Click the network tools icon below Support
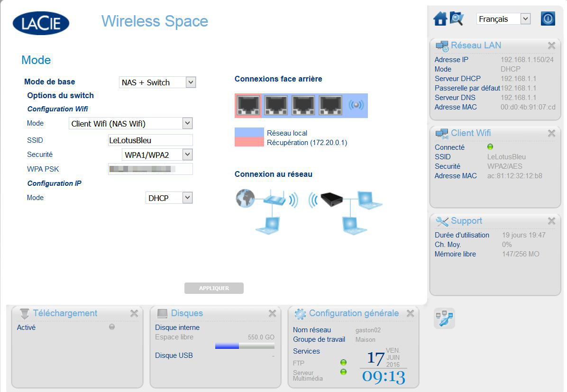Screen dimensions: 567x392 444,319
